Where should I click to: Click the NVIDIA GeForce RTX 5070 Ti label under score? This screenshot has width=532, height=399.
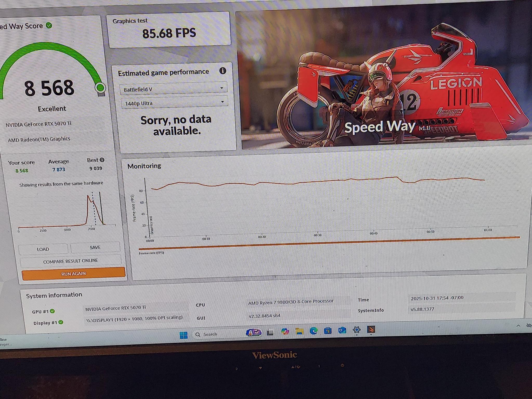[38, 124]
